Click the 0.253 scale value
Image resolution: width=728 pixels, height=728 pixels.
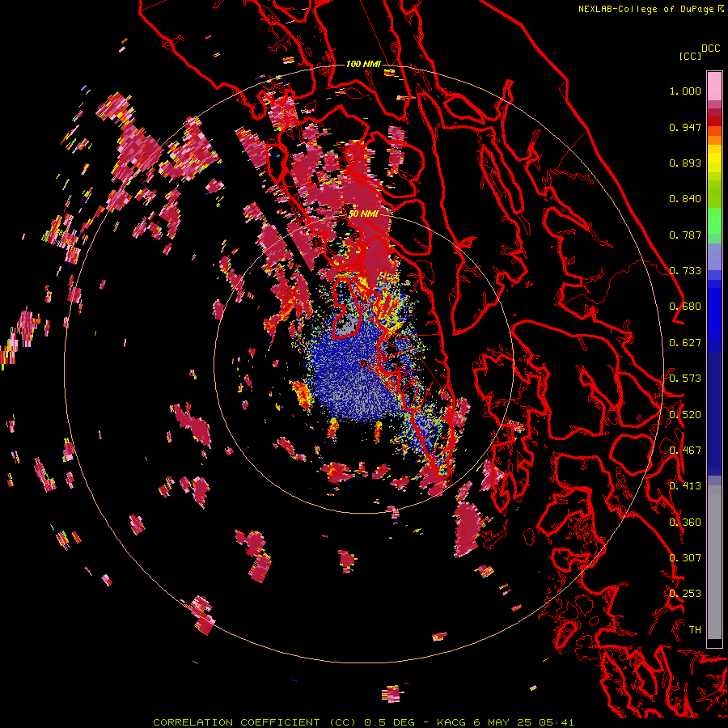(685, 594)
